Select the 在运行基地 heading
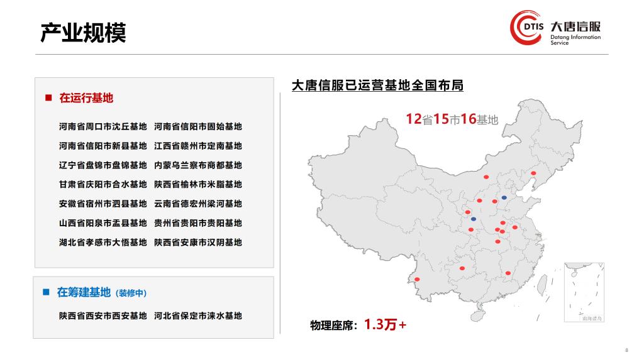This screenshot has width=644, height=362. [86, 98]
